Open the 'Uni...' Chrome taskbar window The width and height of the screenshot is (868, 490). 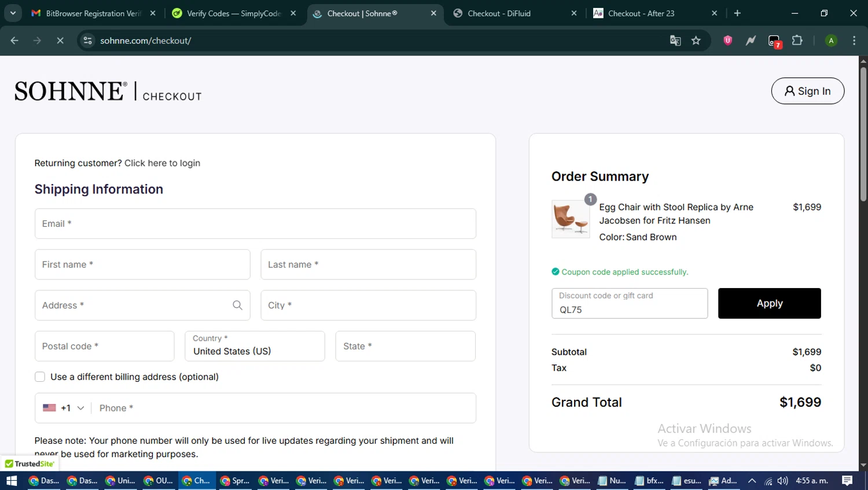point(120,481)
